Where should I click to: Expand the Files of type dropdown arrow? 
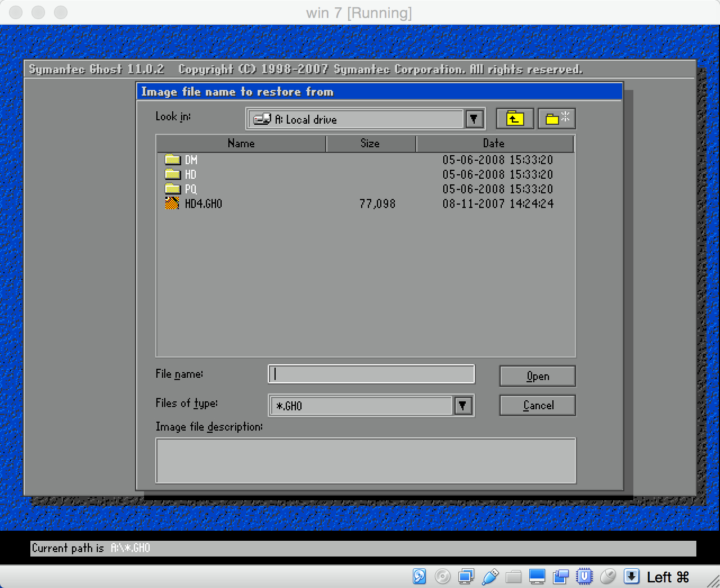pyautogui.click(x=462, y=405)
